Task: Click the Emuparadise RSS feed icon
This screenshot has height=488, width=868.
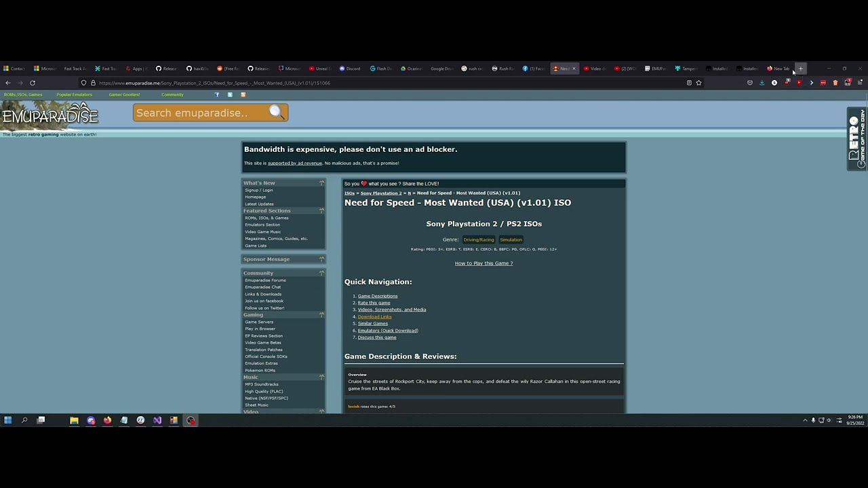Action: pyautogui.click(x=243, y=95)
